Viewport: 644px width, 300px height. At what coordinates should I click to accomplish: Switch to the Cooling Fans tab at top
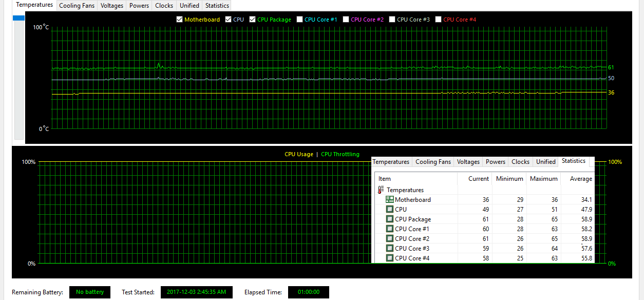pos(77,6)
